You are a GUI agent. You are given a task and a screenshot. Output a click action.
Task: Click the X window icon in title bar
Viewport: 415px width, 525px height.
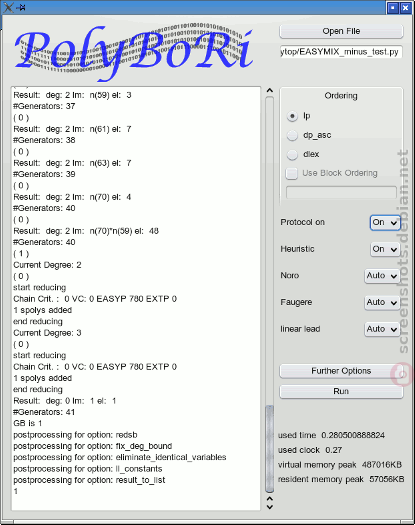pyautogui.click(x=8, y=7)
